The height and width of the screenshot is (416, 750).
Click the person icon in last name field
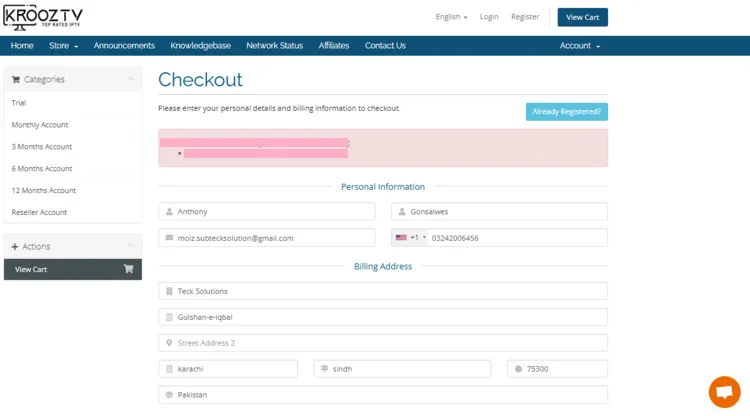click(402, 211)
